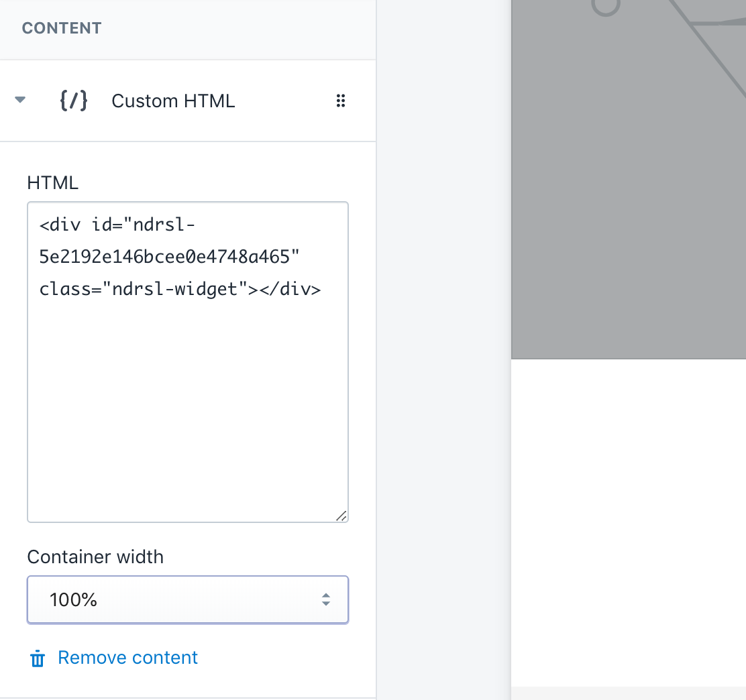Open the Container width selector

coord(188,599)
